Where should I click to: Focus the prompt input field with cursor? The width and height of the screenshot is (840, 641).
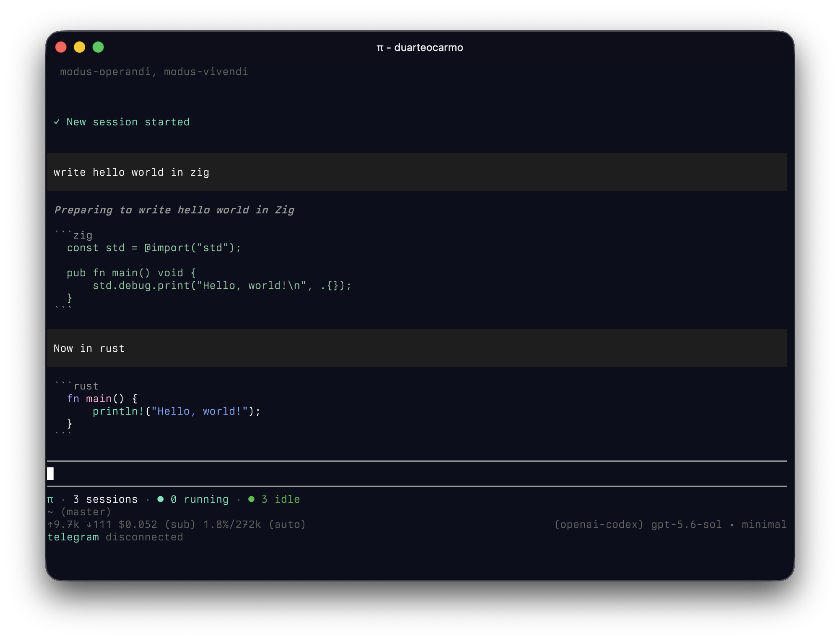(417, 473)
